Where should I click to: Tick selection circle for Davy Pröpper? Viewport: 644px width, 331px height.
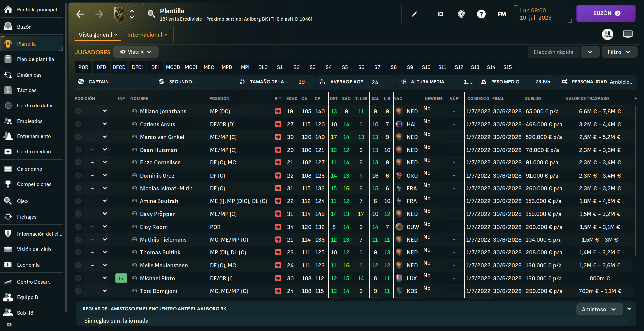(x=78, y=214)
